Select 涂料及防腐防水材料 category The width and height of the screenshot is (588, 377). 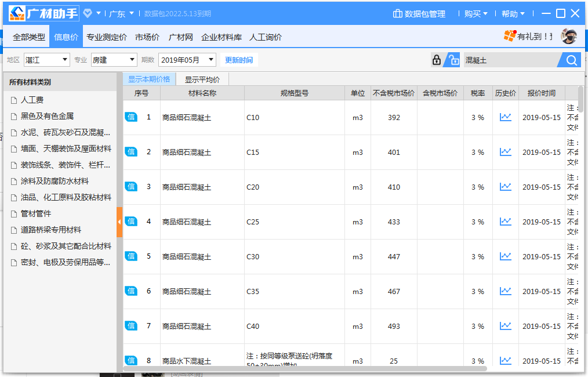point(55,181)
